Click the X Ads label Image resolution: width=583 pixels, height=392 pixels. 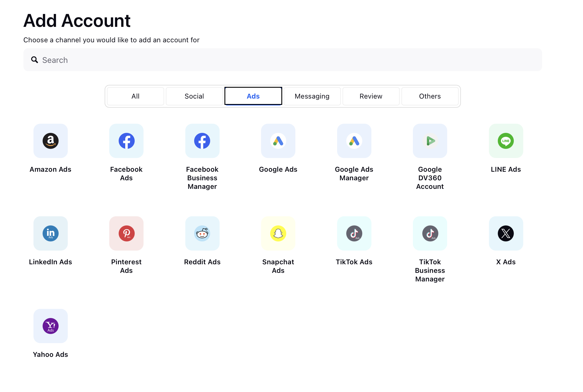(506, 262)
